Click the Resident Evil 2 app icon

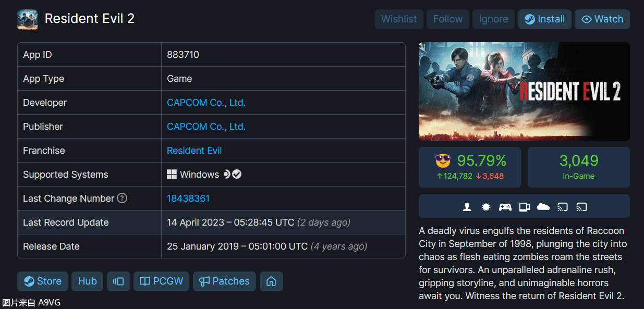tap(28, 19)
